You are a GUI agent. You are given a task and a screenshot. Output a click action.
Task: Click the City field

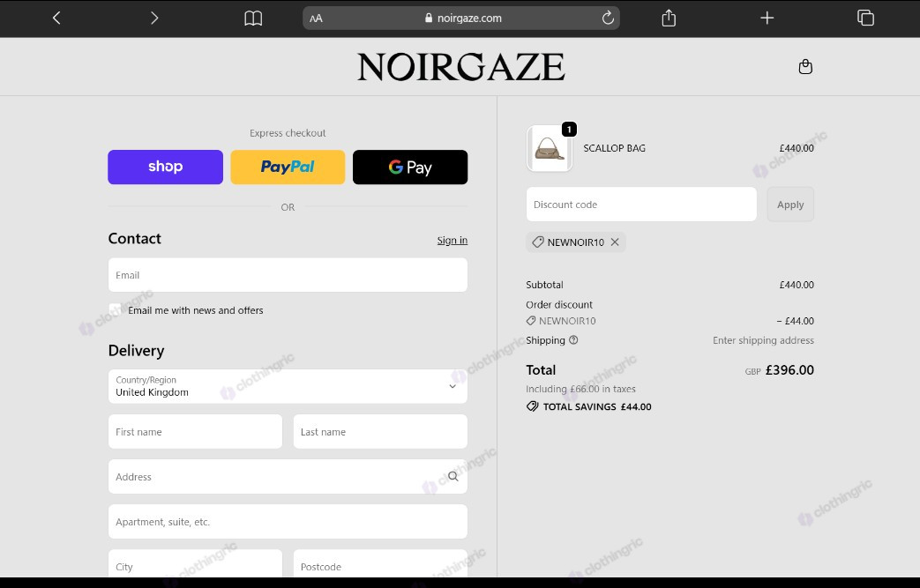tap(196, 564)
